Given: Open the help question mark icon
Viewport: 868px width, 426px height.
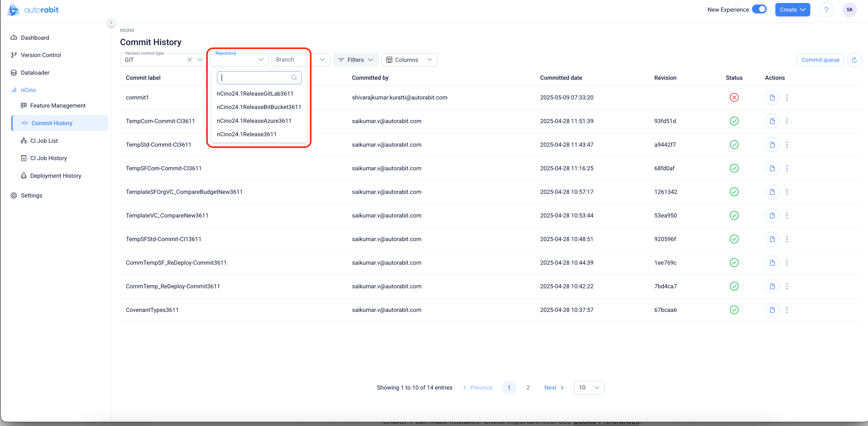Looking at the screenshot, I should point(826,10).
